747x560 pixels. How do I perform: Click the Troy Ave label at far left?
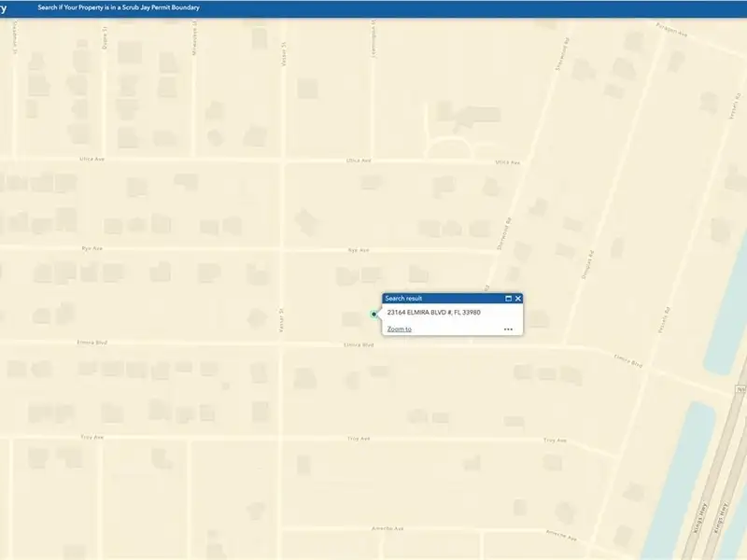(91, 437)
